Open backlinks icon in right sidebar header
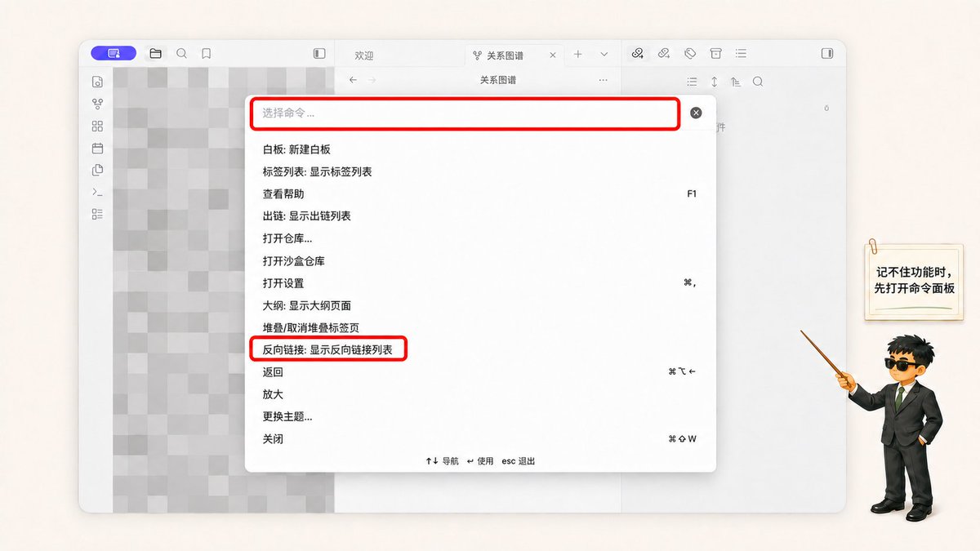The height and width of the screenshot is (551, 980). click(637, 54)
